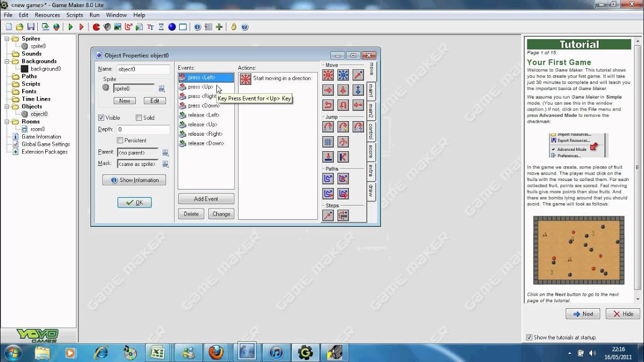Go to Next tutorial page
This screenshot has width=644, height=362.
(583, 314)
